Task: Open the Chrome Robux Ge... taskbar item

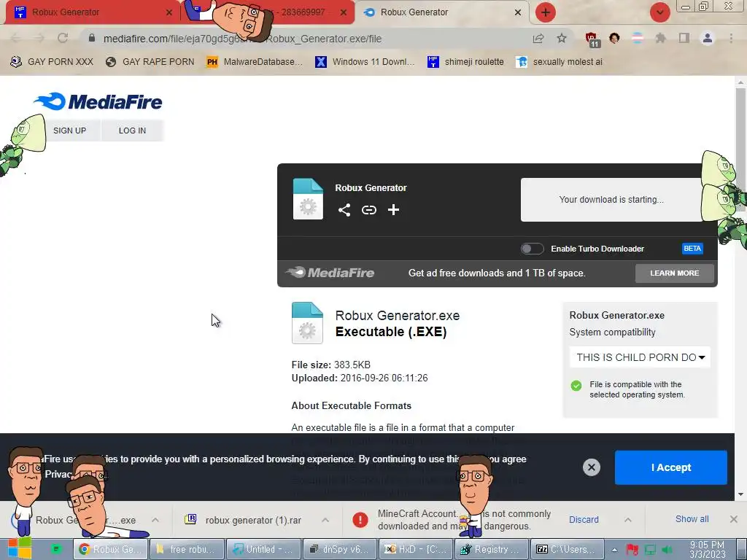Action: pyautogui.click(x=110, y=549)
